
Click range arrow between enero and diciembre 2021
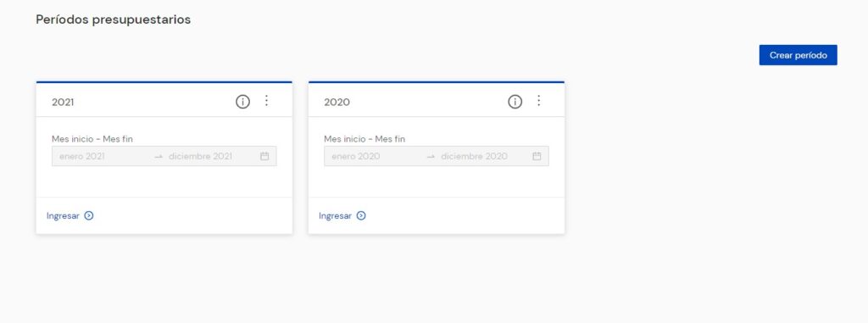(x=159, y=157)
